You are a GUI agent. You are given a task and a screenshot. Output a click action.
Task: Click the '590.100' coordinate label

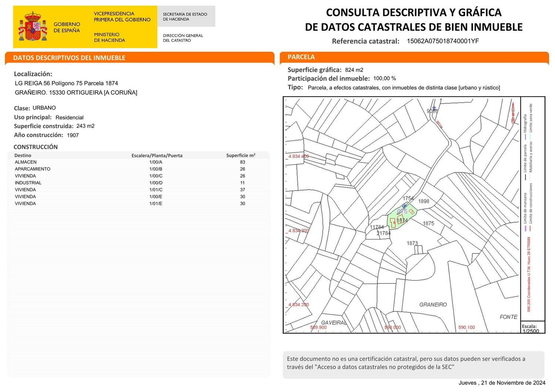(467, 328)
